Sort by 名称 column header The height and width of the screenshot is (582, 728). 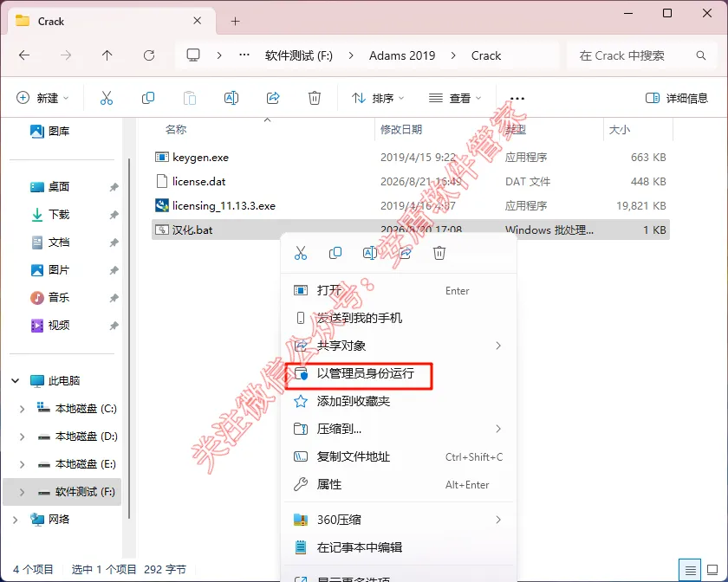tap(175, 130)
